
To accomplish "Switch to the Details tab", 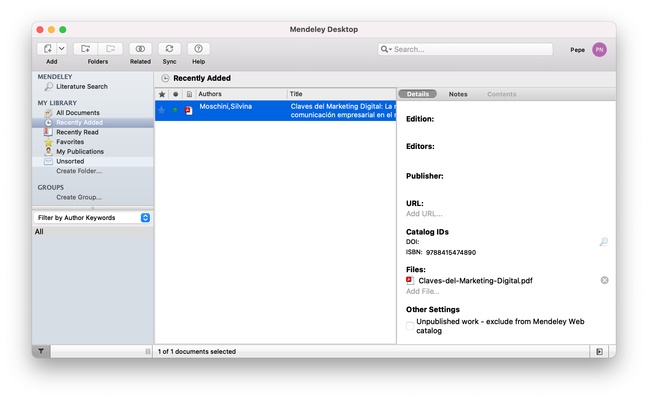I will [x=417, y=94].
